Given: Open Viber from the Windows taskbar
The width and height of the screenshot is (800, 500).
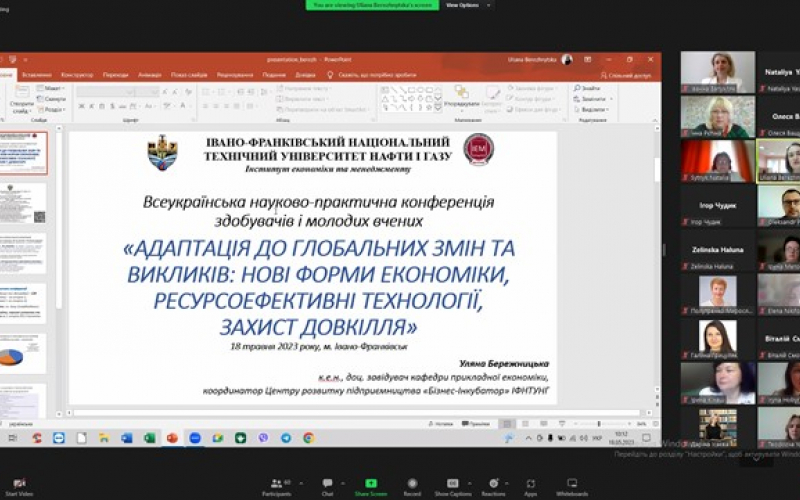Looking at the screenshot, I should coord(263,438).
